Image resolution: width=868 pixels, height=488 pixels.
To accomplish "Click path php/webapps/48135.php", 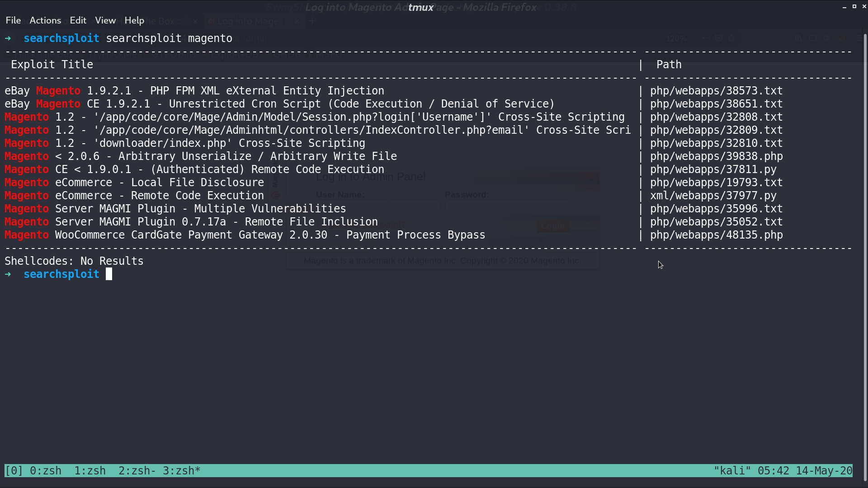I will 717,235.
